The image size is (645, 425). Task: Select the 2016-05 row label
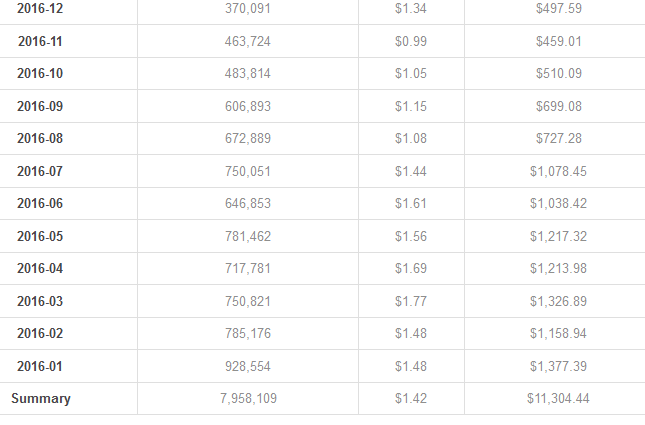pos(41,236)
